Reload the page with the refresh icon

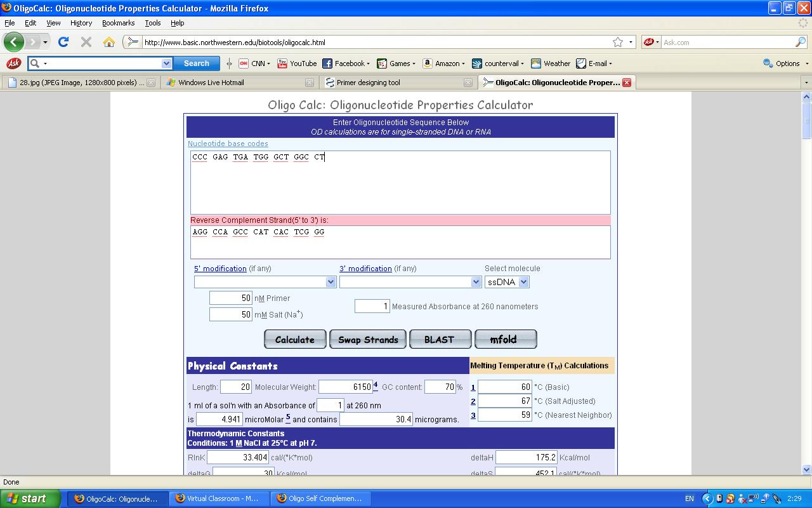tap(63, 42)
